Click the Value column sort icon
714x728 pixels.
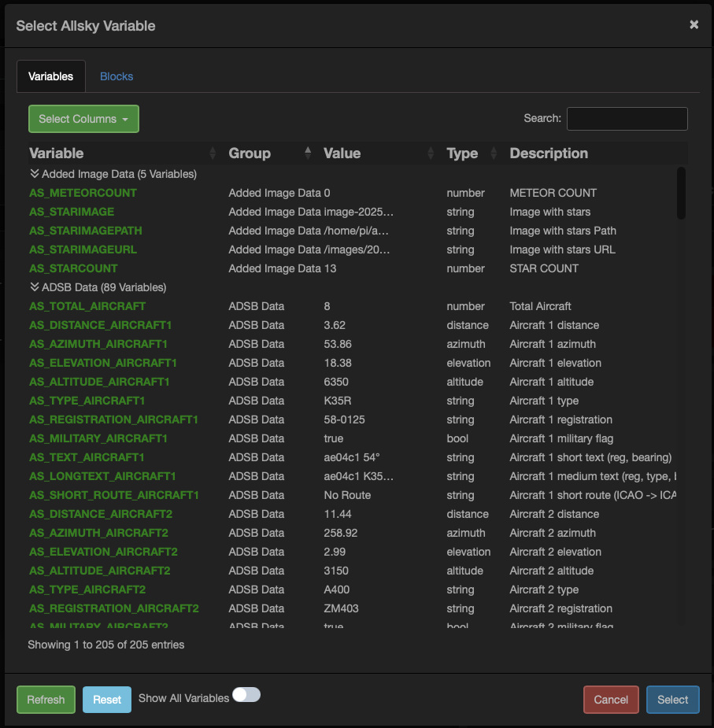[x=431, y=153]
